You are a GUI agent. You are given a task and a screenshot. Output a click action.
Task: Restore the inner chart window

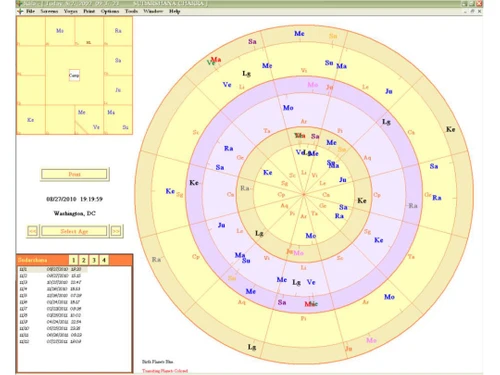[x=472, y=11]
